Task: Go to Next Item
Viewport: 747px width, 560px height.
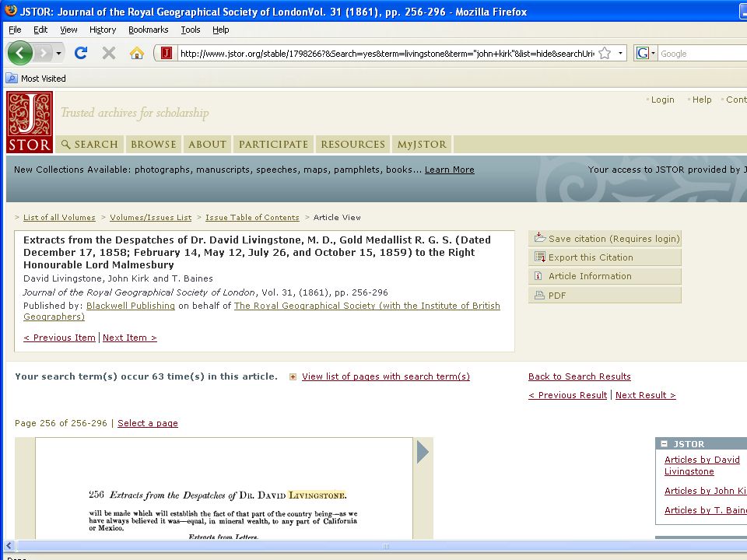Action: point(130,338)
